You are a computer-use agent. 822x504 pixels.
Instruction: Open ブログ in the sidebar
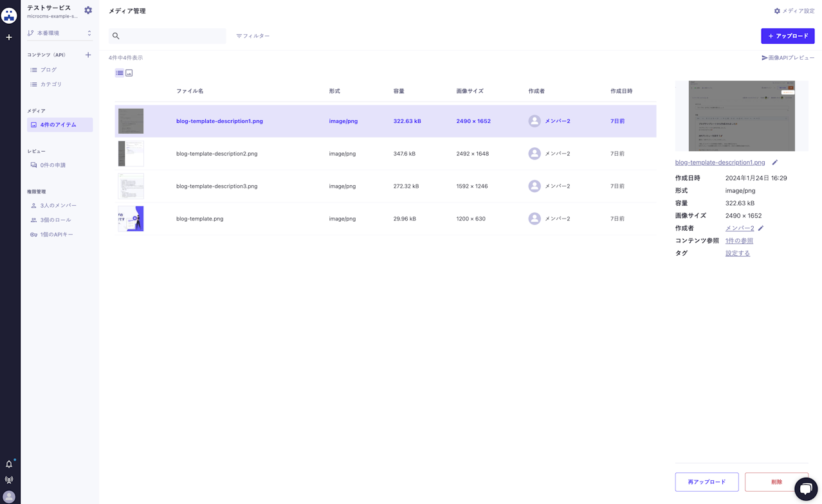48,69
